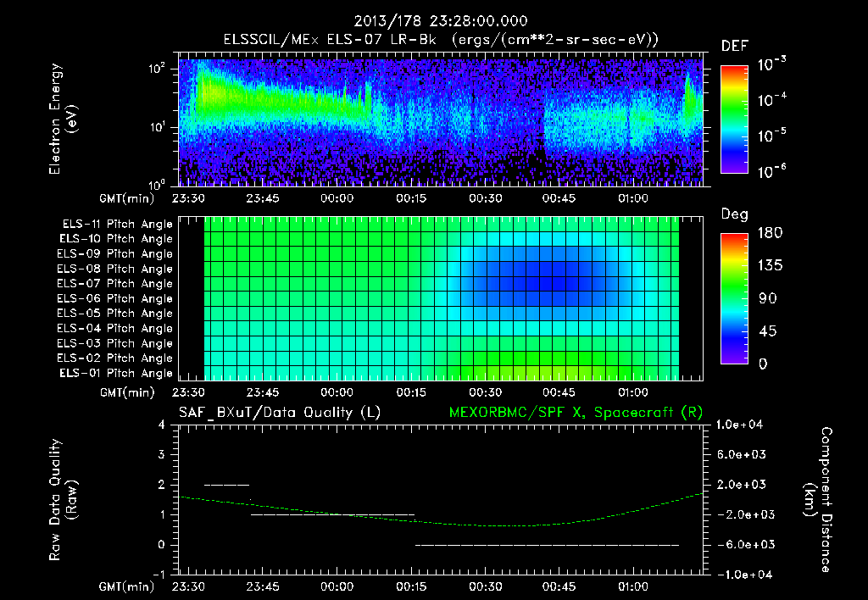The width and height of the screenshot is (868, 600).
Task: Click the 01:00 label under the pitch angle panel
Action: 632,392
